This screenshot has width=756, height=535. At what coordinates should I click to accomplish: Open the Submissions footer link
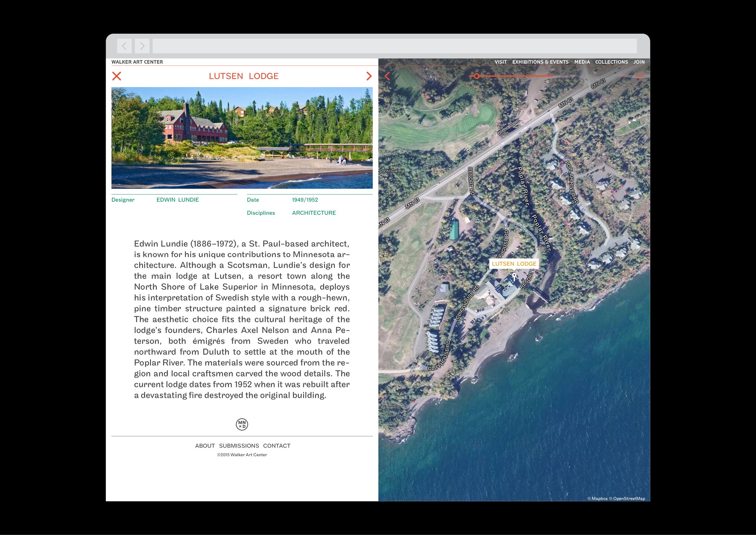click(x=239, y=446)
